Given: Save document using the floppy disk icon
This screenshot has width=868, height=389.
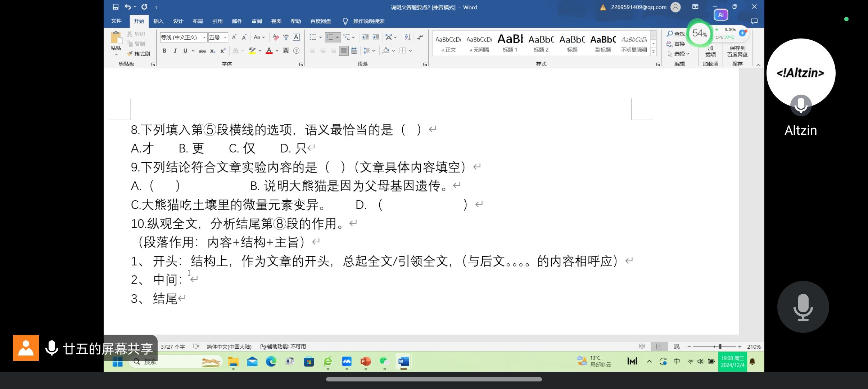Looking at the screenshot, I should point(116,7).
